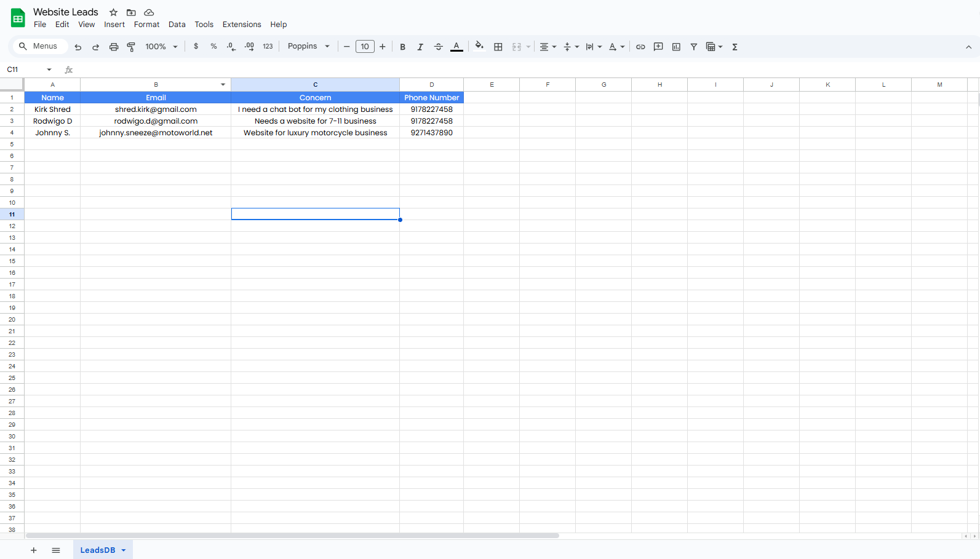Toggle bold formatting
The image size is (980, 559).
pos(403,47)
